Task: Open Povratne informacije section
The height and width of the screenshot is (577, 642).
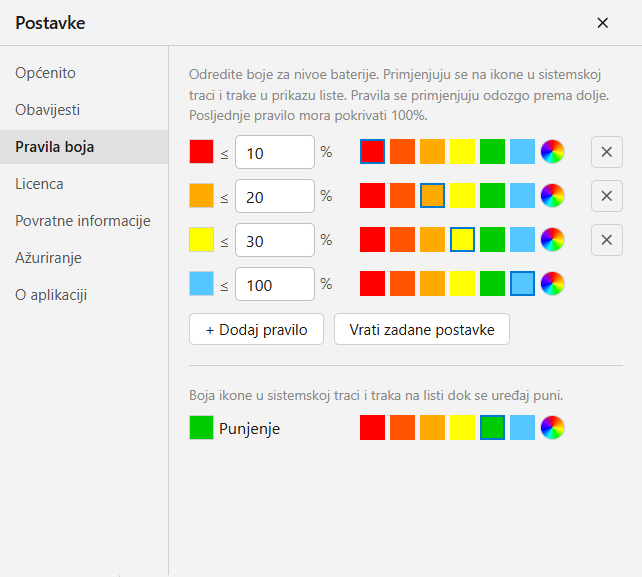Action: click(84, 221)
